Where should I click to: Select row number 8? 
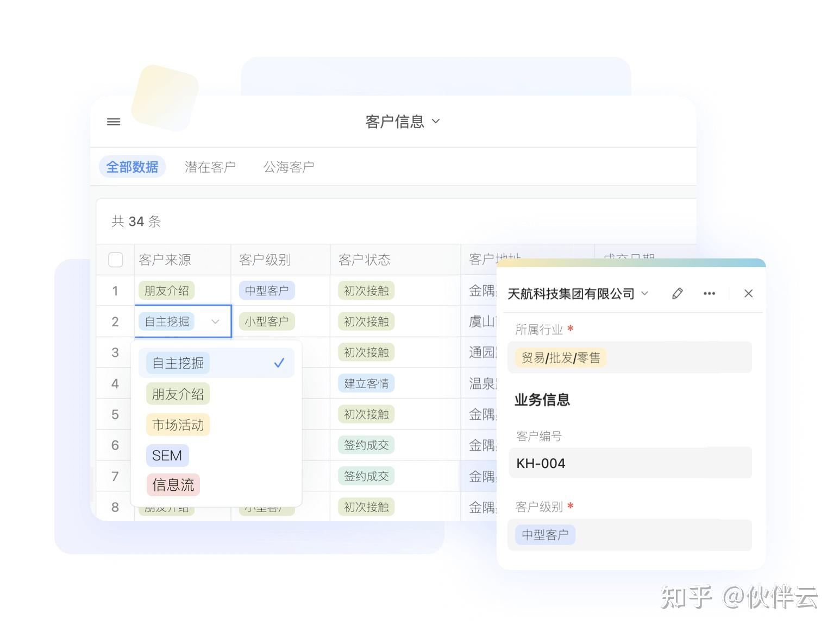pos(115,507)
